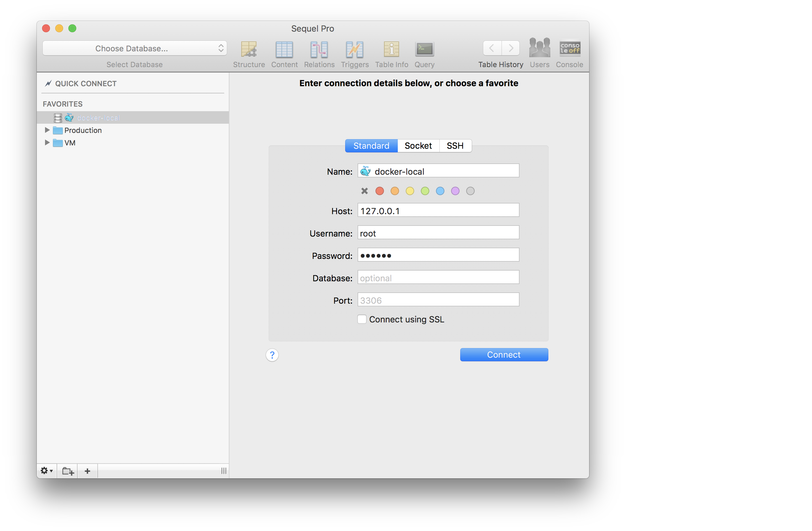Select the docker-local favorite
Screen dimensions: 812x531
(132, 118)
